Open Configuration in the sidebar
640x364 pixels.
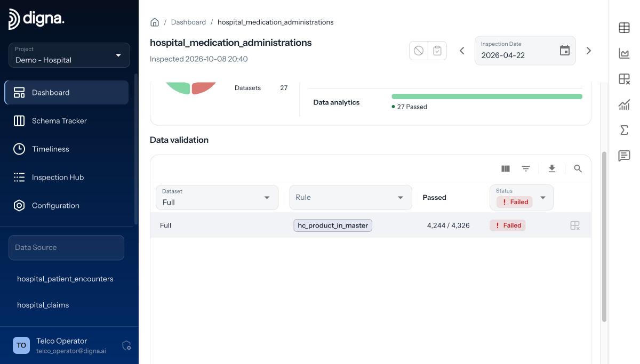coord(55,206)
